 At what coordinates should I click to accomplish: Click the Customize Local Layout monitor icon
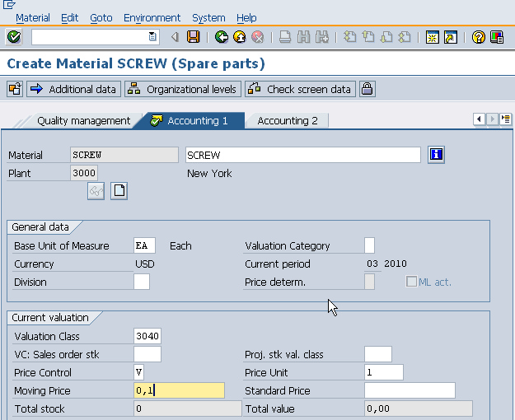click(x=497, y=37)
